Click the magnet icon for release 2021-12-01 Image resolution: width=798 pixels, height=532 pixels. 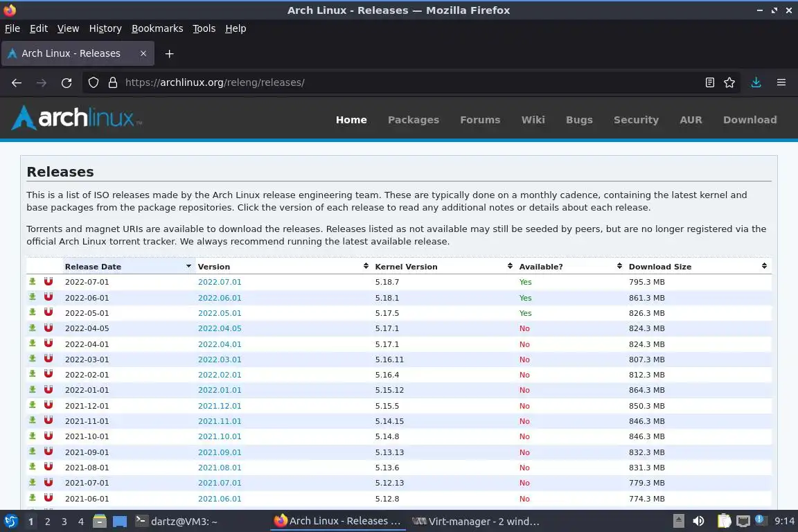pyautogui.click(x=48, y=405)
